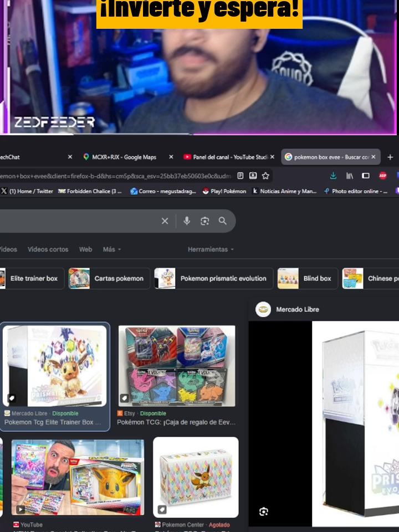Open Play! Pokémon bookmark

(224, 191)
